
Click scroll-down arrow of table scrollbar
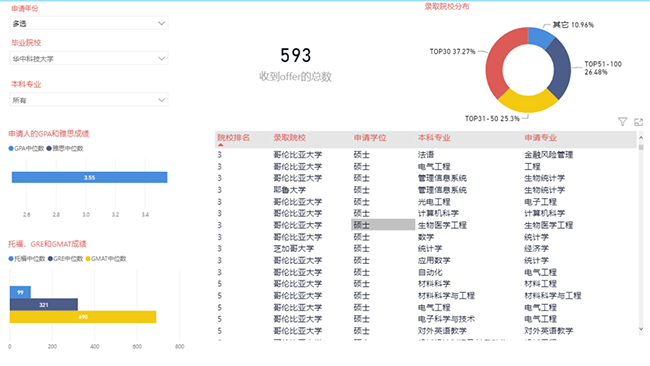(x=641, y=329)
